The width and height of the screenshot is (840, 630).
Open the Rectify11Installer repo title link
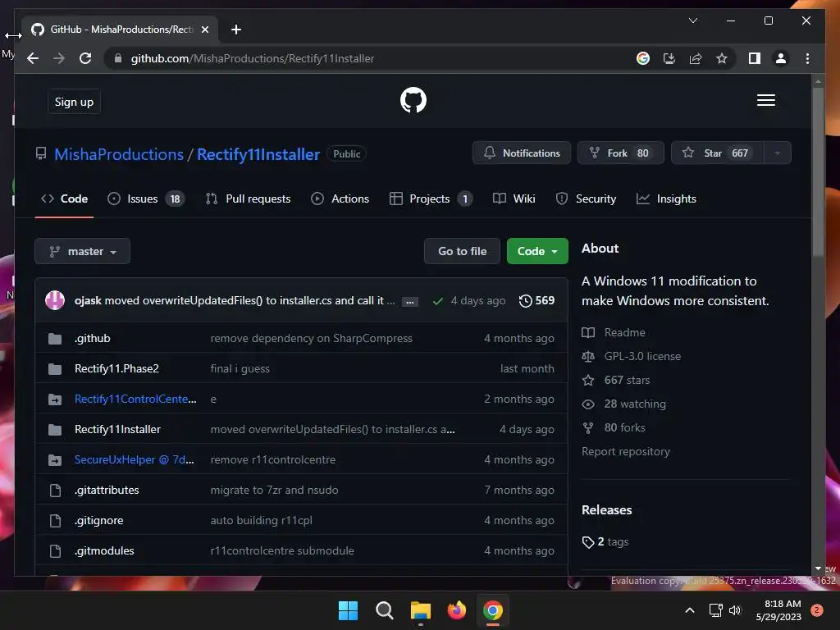pyautogui.click(x=258, y=154)
